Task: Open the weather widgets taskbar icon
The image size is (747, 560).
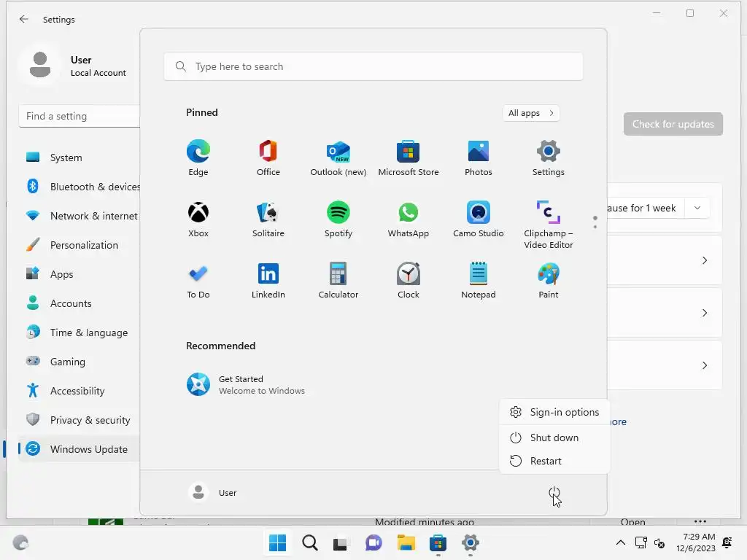Action: tap(20, 542)
